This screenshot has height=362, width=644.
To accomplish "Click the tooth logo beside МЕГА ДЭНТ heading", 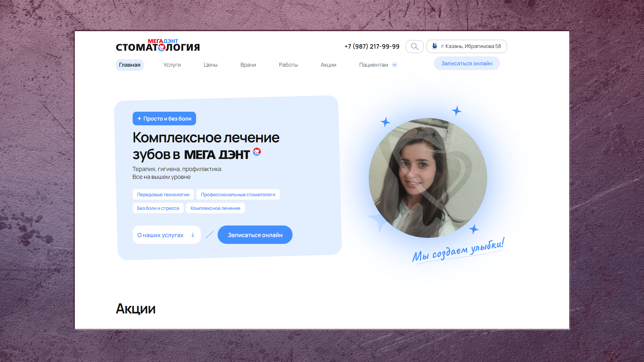I will coord(257,152).
